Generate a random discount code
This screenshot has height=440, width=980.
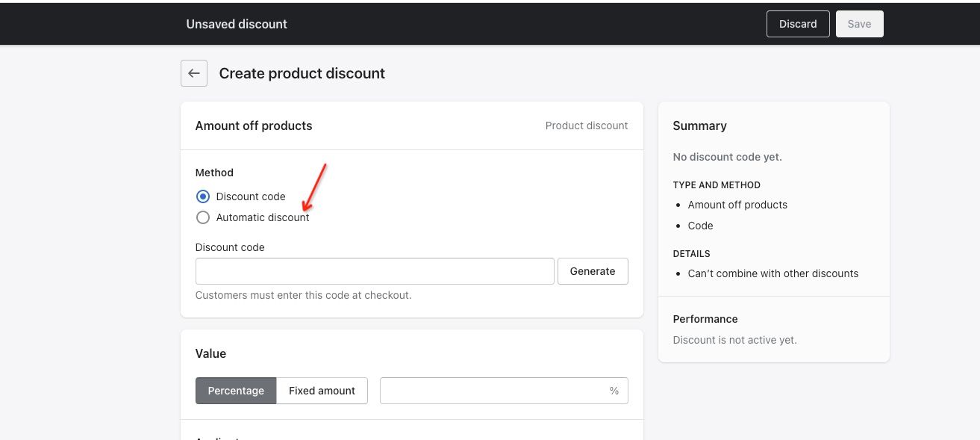coord(593,271)
